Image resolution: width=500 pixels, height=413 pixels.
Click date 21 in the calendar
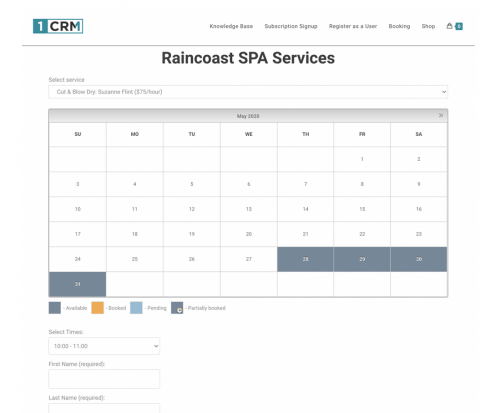pyautogui.click(x=305, y=234)
